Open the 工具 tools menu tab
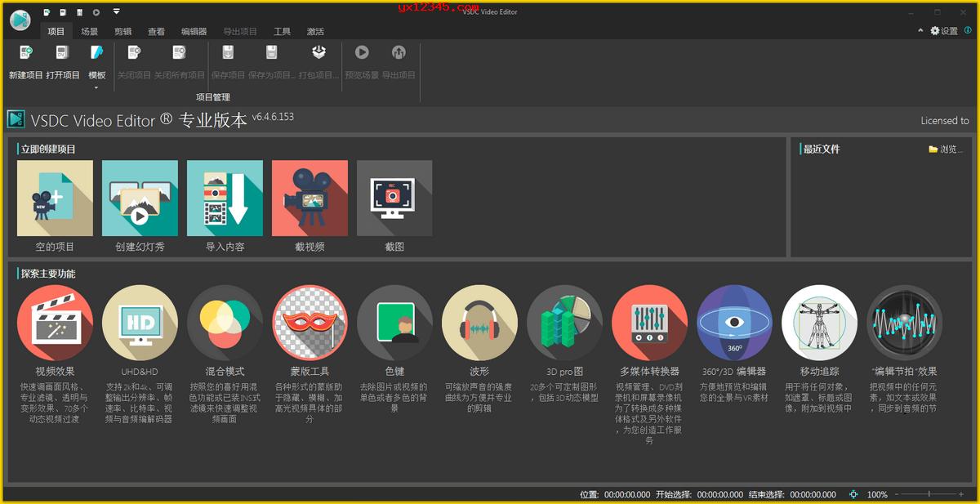 click(x=282, y=31)
